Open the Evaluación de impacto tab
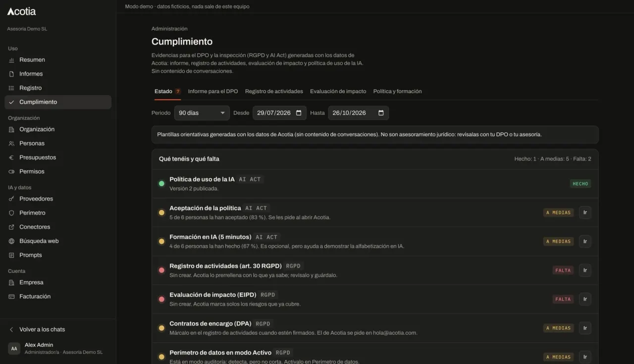634x364 pixels. [338, 91]
